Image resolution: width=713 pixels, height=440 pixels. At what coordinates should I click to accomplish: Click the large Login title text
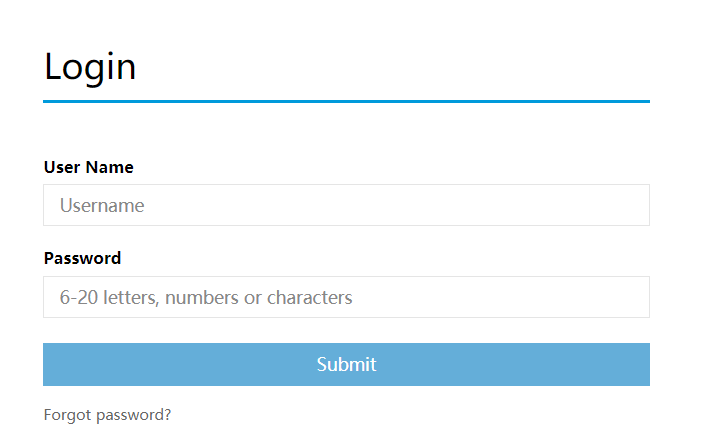pos(90,67)
